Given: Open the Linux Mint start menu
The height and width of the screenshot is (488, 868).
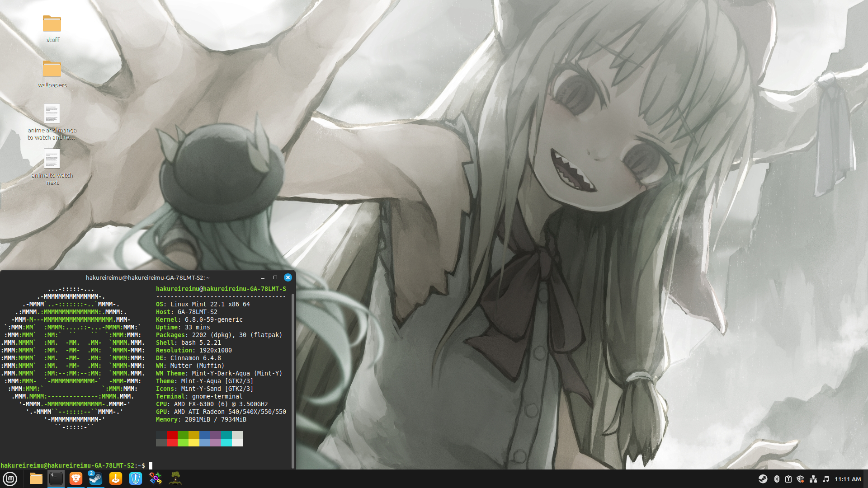Looking at the screenshot, I should coord(10,479).
